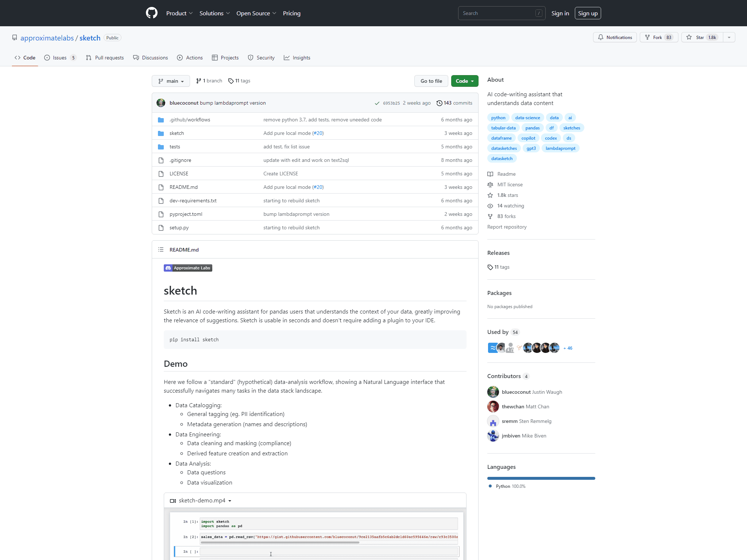Click the repository icon beside approximatelabs
Viewport: 747px width, 560px height.
tap(15, 38)
